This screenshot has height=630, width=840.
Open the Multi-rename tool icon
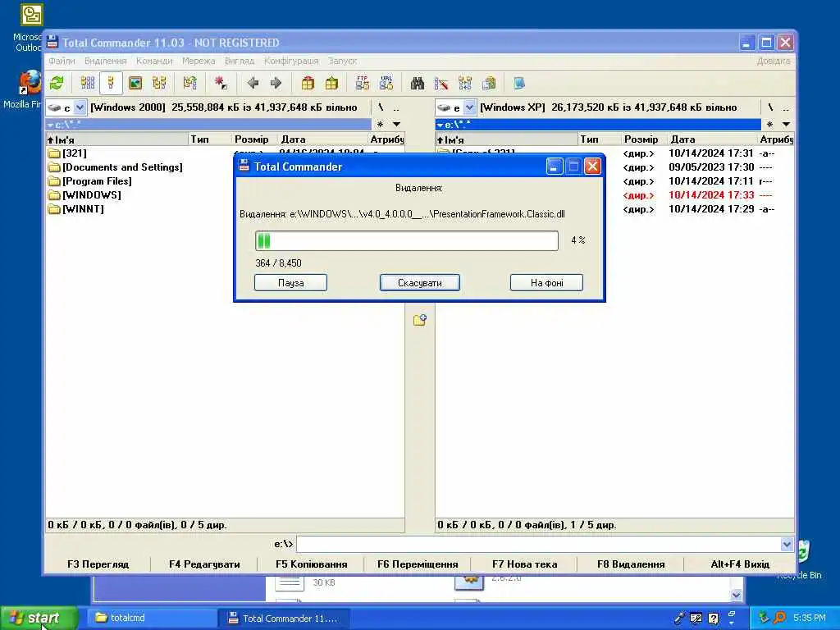(x=441, y=83)
